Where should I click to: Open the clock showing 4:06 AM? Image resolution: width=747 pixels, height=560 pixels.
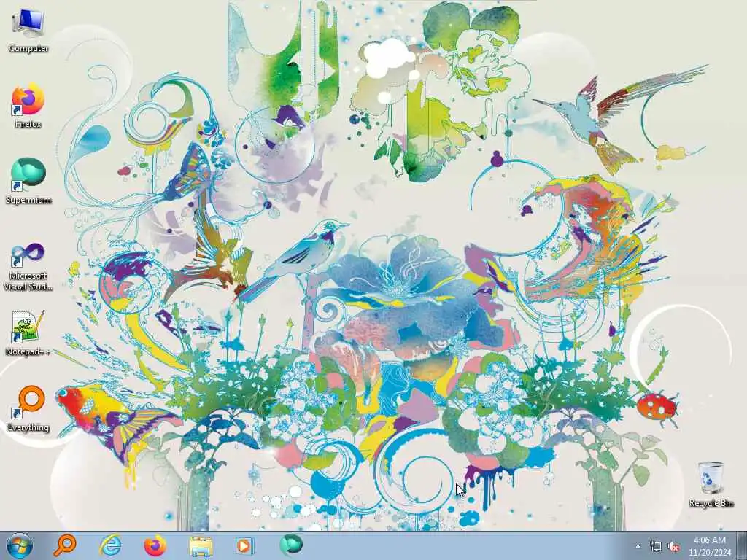(709, 546)
